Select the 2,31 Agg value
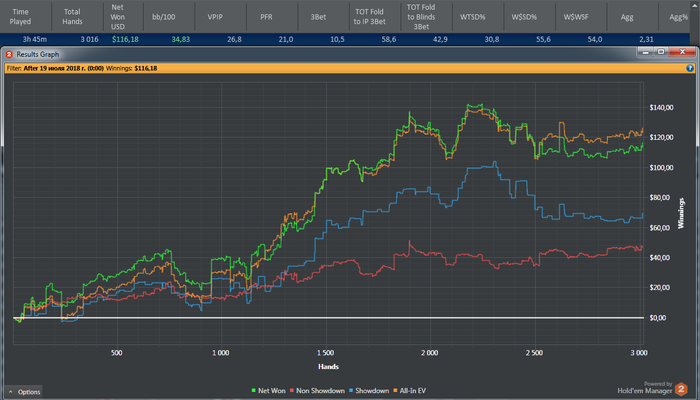Image resolution: width=700 pixels, height=400 pixels. click(x=646, y=39)
